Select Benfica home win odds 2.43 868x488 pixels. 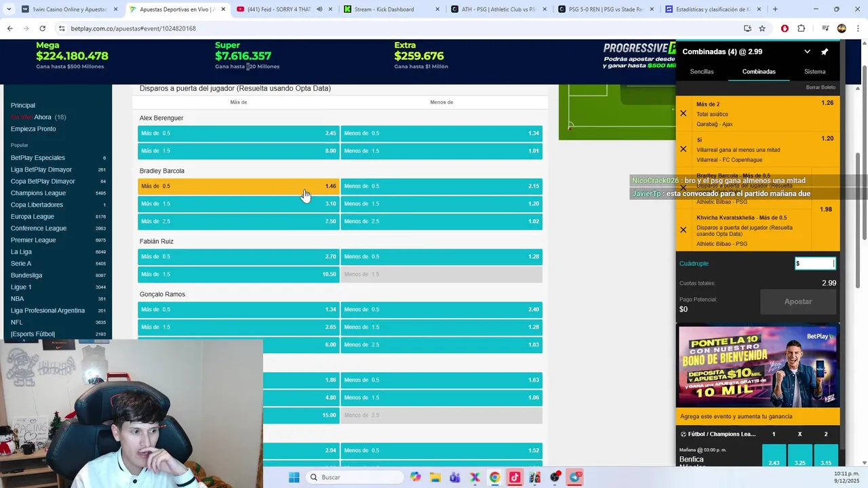click(774, 457)
